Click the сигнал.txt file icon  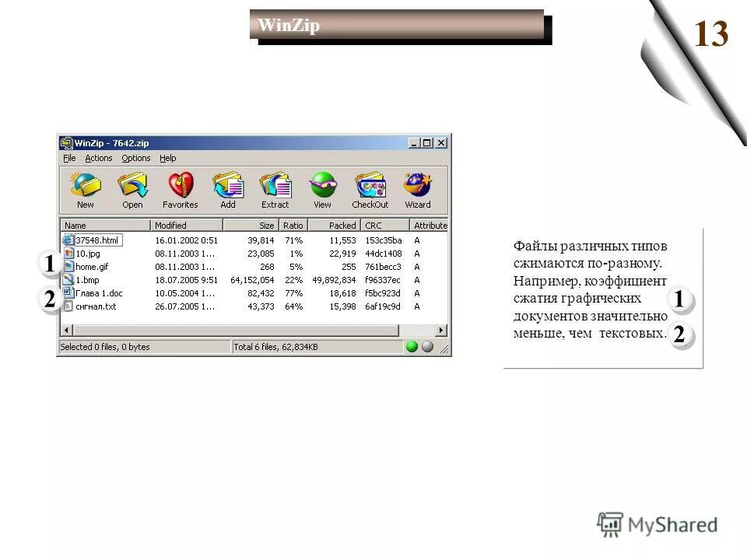click(68, 306)
